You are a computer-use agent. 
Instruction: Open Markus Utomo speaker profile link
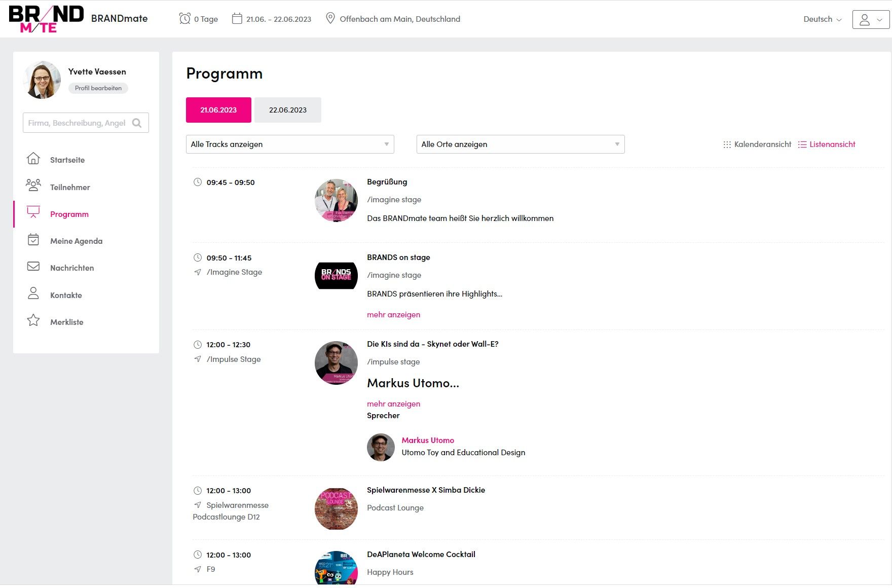428,440
